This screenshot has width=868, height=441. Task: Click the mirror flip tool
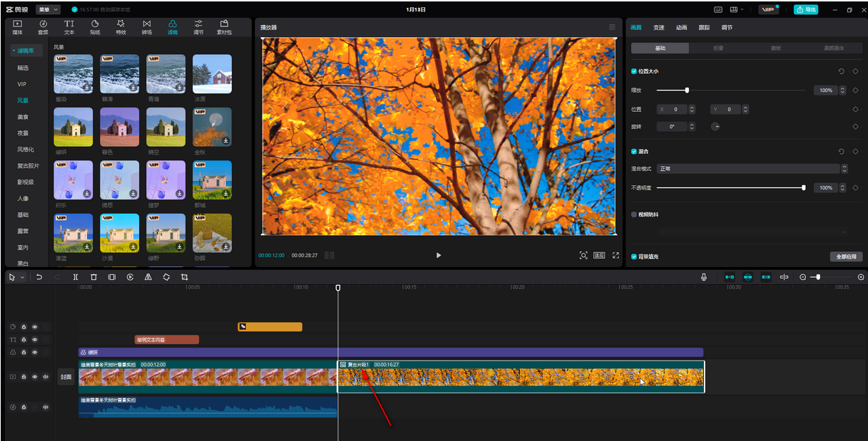(148, 277)
